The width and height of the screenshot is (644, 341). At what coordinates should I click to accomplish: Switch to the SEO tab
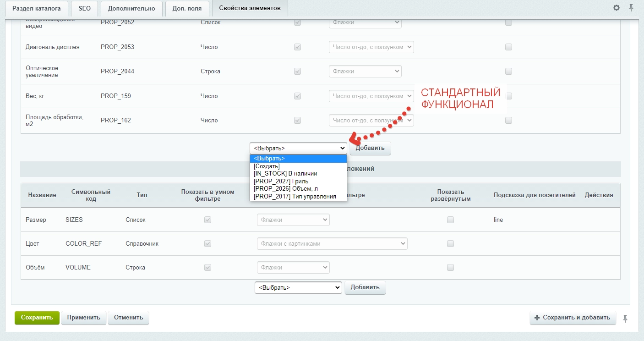(x=84, y=8)
